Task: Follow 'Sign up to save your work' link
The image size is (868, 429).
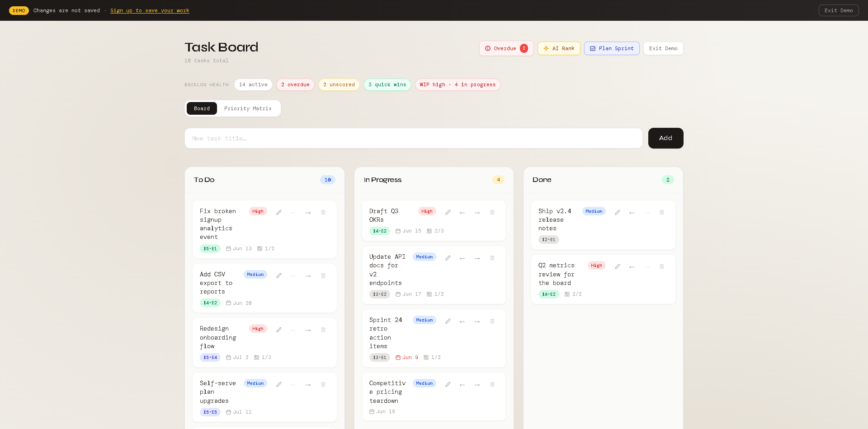Action: click(x=150, y=10)
